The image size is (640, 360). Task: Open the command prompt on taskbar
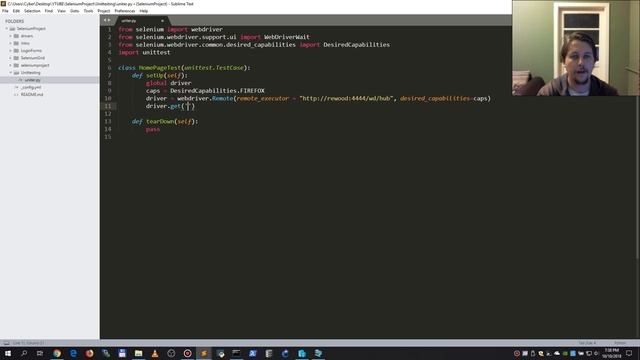click(236, 353)
